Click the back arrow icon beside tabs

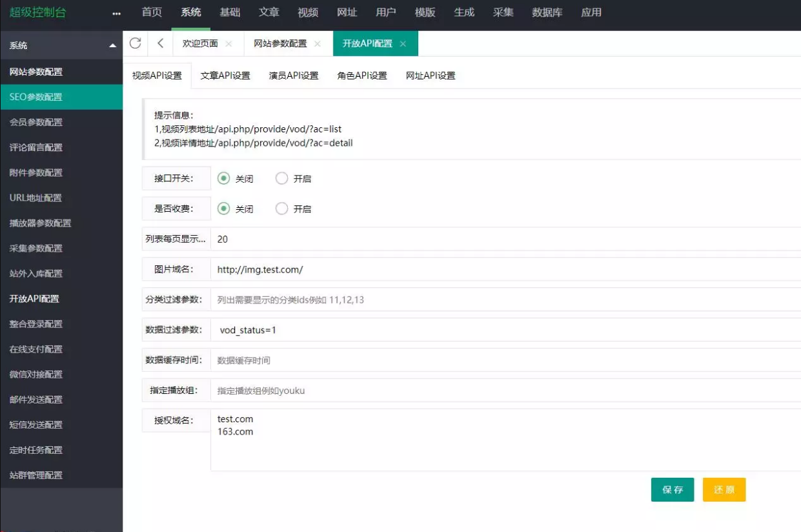tap(160, 43)
